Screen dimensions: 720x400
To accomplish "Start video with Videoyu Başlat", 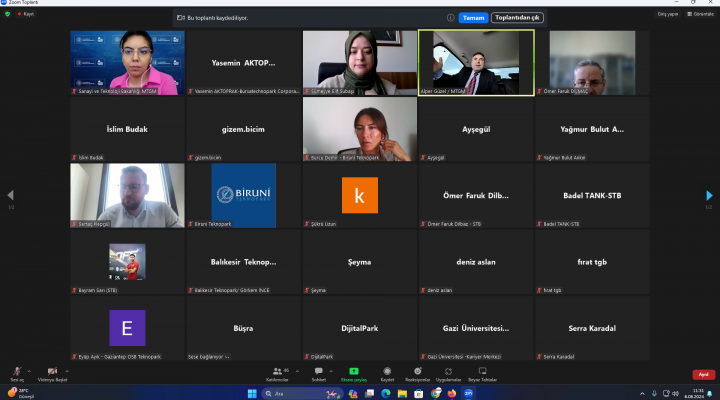I will [52, 374].
